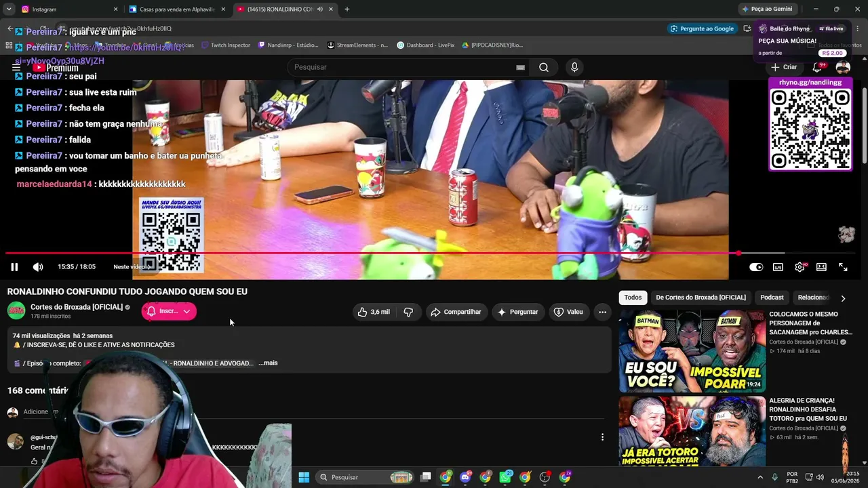Open the on-screen keyboard icon in search
Viewport: 868px width, 488px height.
pos(520,67)
